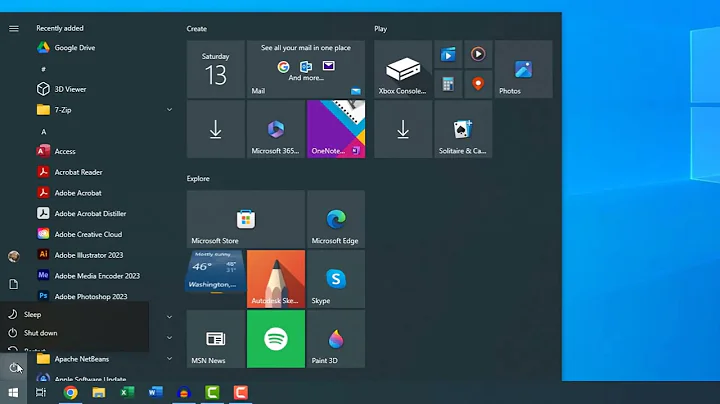
Task: Open the user account avatar
Action: (14, 256)
